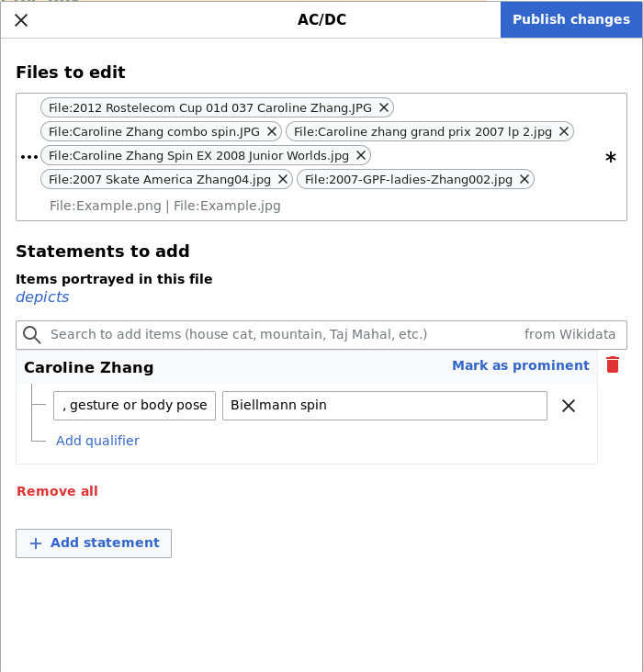Focus the Wikidata item search field

point(276,334)
